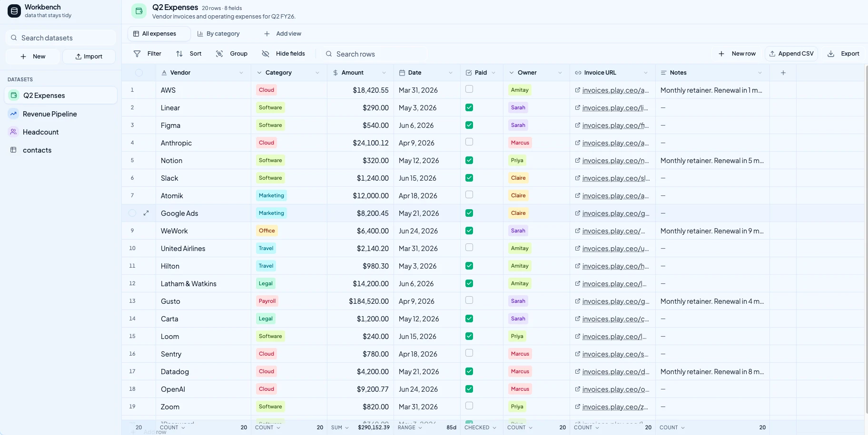The width and height of the screenshot is (868, 435).
Task: Open the Notes column dropdown chevron
Action: [x=760, y=73]
